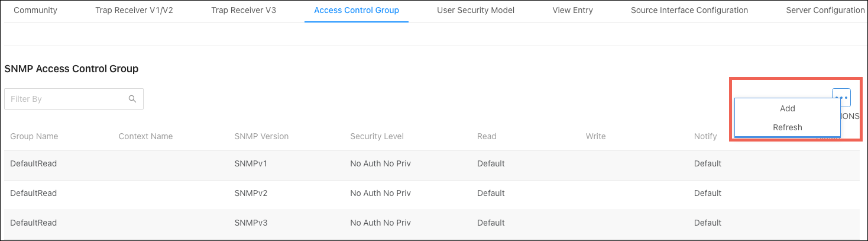Image resolution: width=868 pixels, height=241 pixels.
Task: Click the search magnifier icon in filter box
Action: coord(132,99)
